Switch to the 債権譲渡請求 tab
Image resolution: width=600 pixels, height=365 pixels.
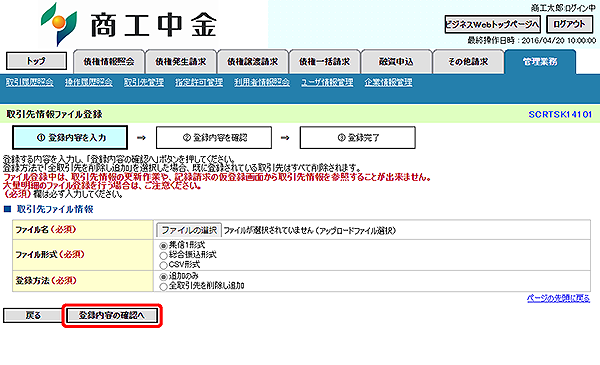point(253,62)
